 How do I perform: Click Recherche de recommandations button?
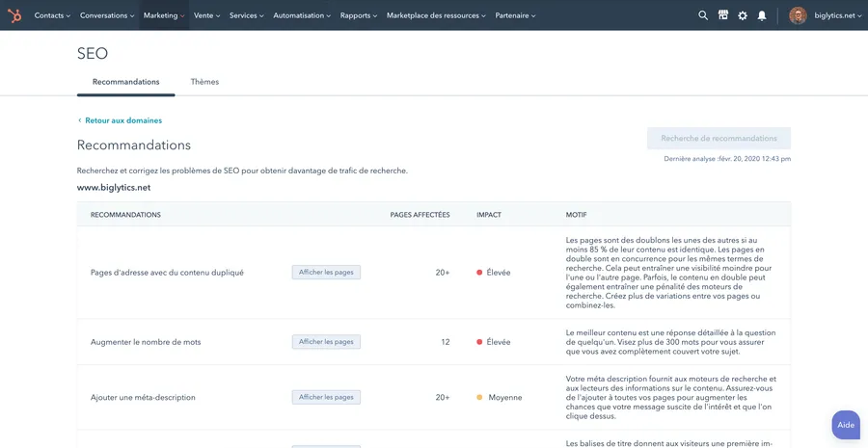719,139
